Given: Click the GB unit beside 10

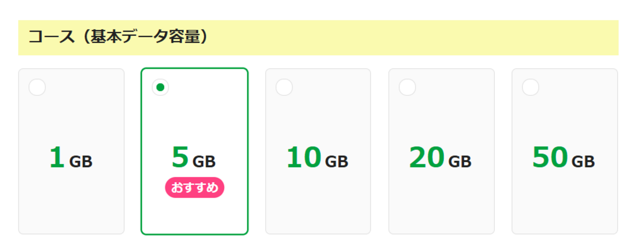Looking at the screenshot, I should click(x=336, y=161).
